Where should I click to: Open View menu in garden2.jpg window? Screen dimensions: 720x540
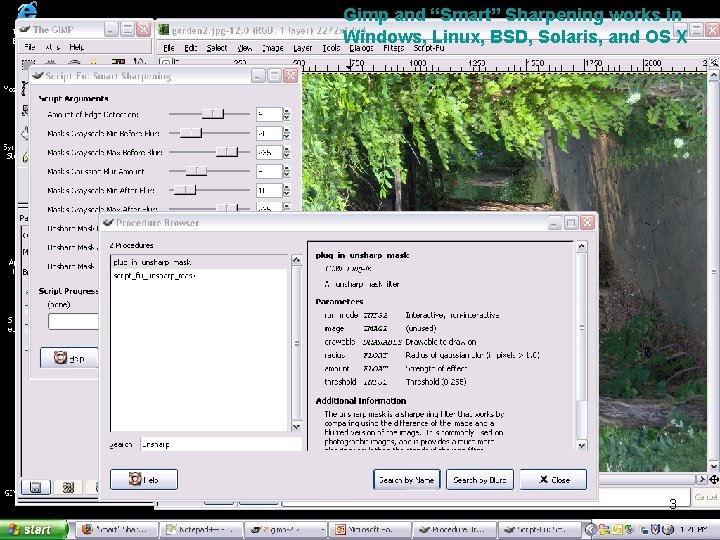click(245, 48)
